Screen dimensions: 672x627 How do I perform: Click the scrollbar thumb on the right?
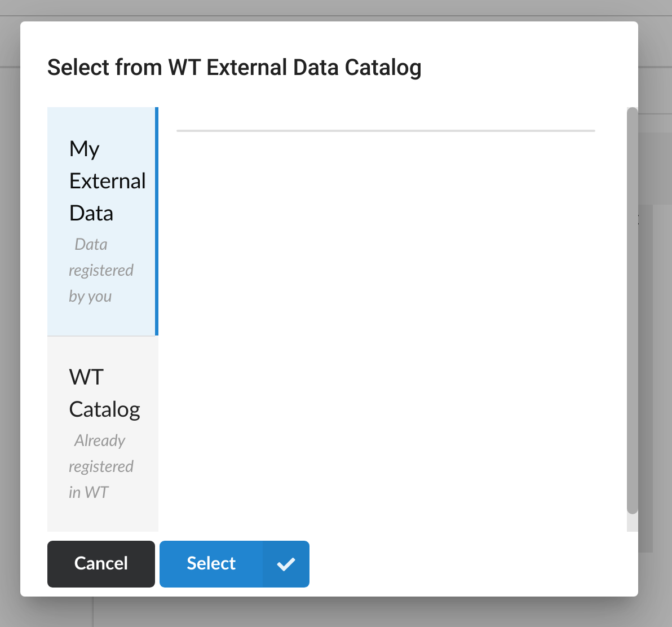point(631,310)
